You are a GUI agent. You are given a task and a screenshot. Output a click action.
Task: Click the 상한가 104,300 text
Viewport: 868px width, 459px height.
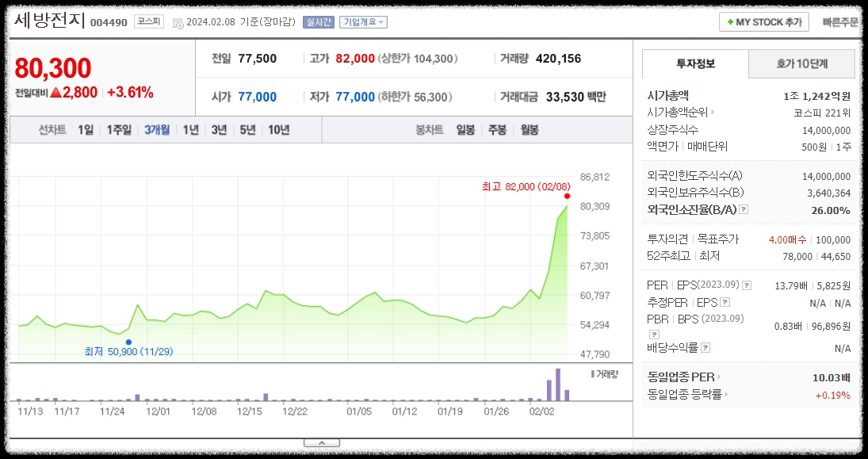click(418, 59)
